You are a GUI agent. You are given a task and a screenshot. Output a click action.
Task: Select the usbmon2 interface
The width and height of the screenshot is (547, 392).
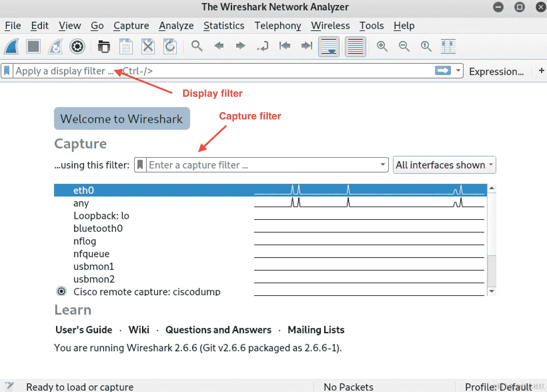click(270, 279)
